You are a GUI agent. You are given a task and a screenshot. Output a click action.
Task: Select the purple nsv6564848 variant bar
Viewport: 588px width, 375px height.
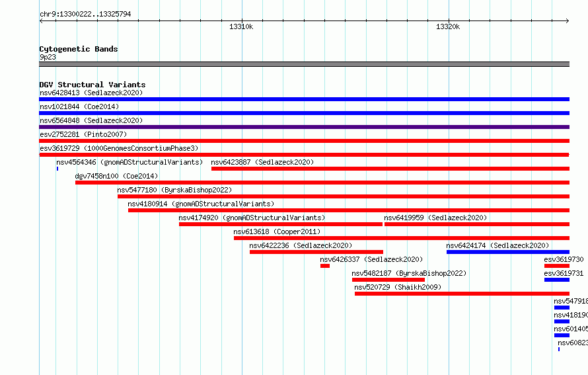tap(304, 127)
